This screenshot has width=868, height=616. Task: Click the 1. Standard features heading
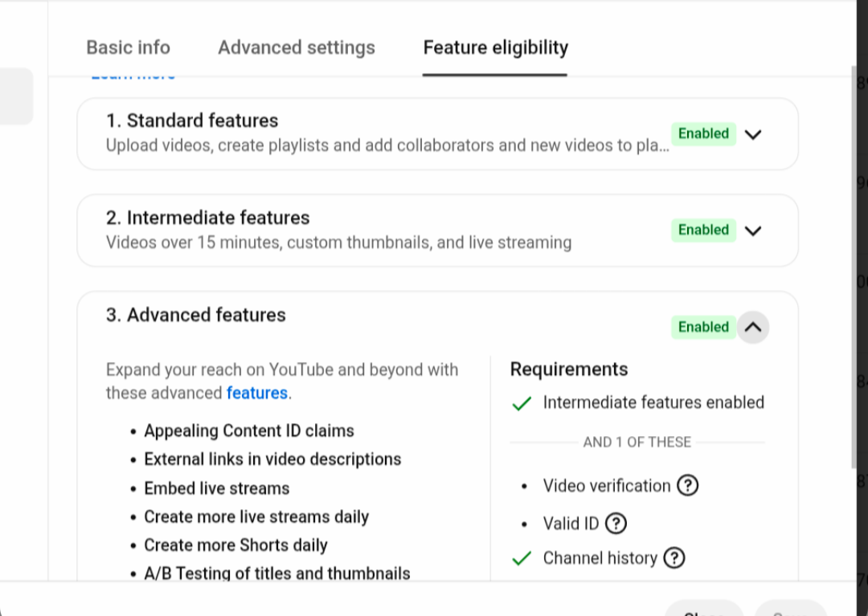191,120
